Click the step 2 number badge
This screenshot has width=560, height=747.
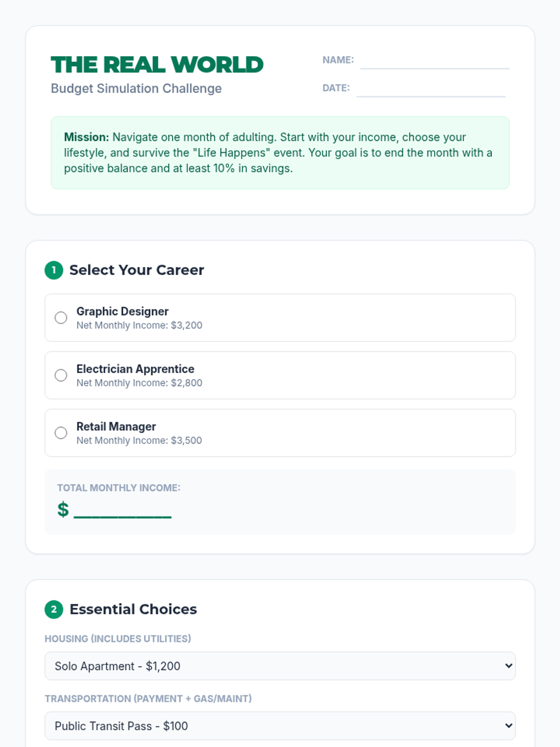54,609
